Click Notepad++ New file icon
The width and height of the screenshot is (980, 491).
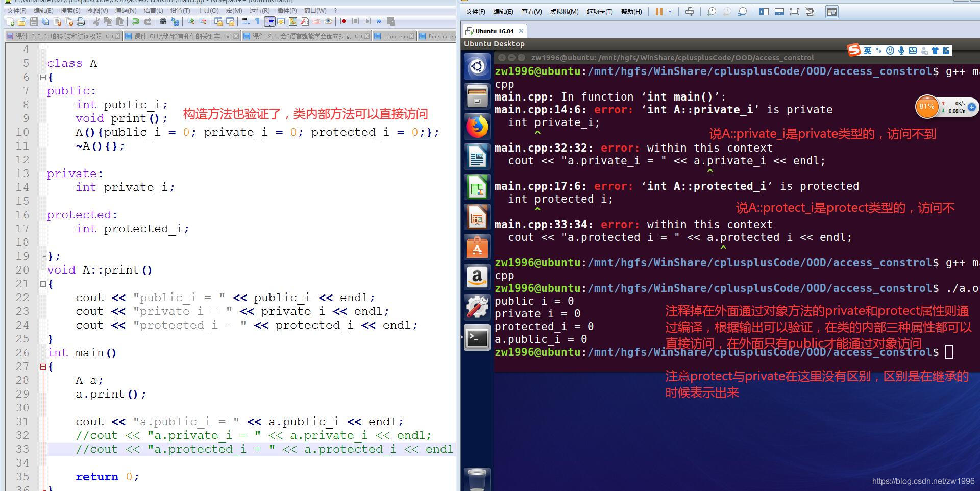[x=11, y=21]
